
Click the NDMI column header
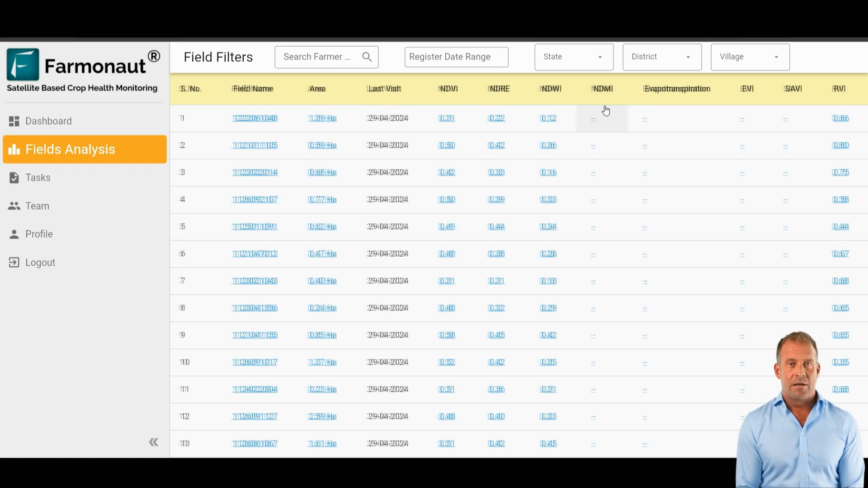(603, 89)
